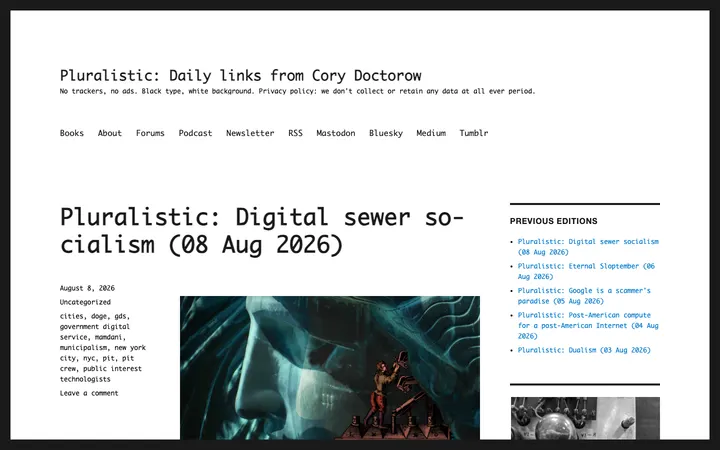Select the 'gds' tag
Image resolution: width=720 pixels, height=450 pixels.
click(121, 316)
